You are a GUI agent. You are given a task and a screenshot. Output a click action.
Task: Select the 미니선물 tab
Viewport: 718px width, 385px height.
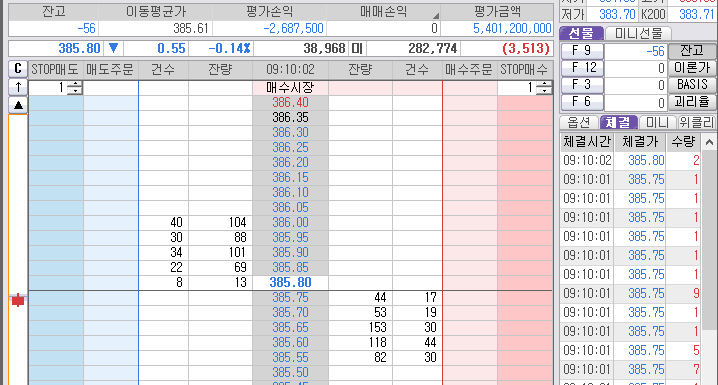[x=638, y=33]
